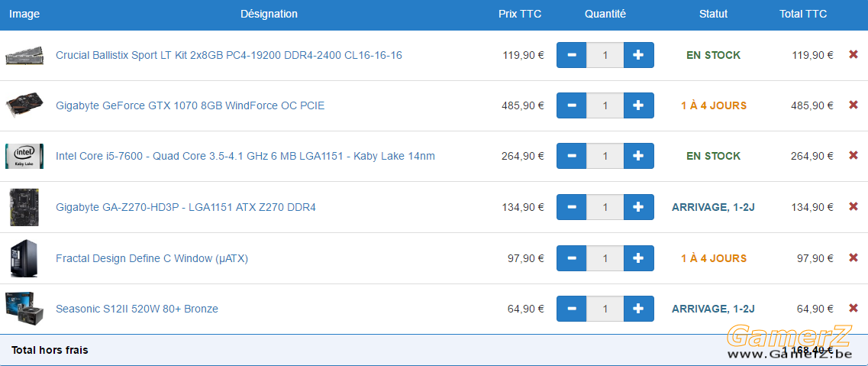Open Fractal Design Define C Window link
This screenshot has width=868, height=366.
[x=152, y=258]
